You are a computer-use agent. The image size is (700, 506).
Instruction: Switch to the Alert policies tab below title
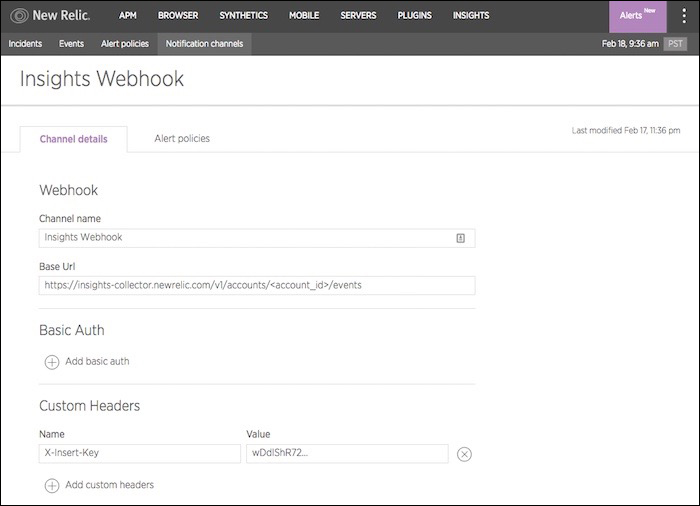click(x=182, y=138)
